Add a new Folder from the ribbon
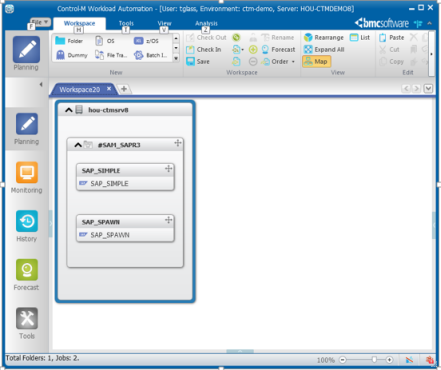This screenshot has height=370, width=441. [69, 41]
